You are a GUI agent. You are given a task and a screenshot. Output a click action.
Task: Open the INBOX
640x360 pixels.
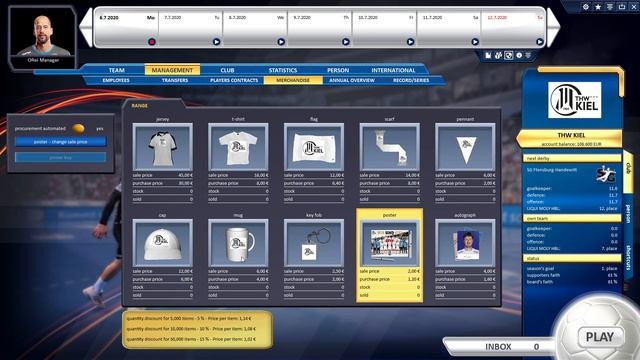coord(499,347)
